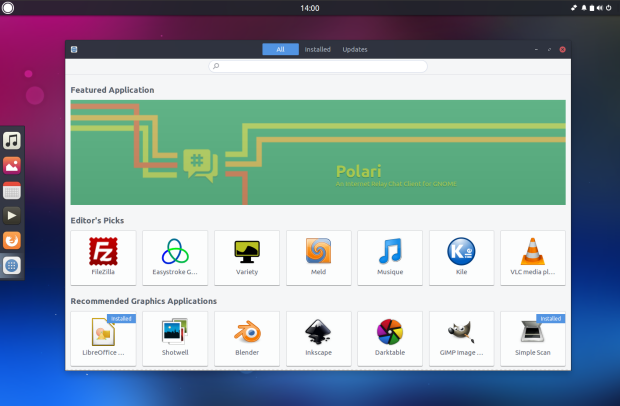Click the 'Featured Application' heading text

[112, 90]
